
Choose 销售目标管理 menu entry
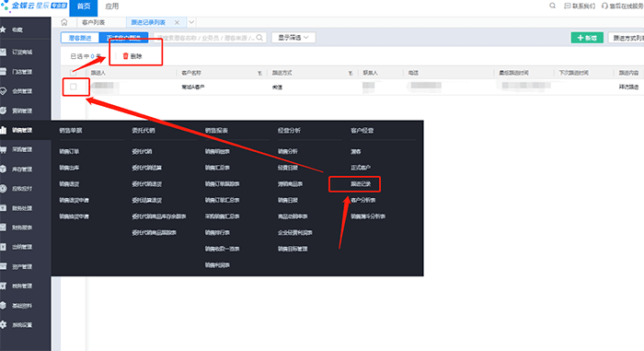tap(293, 249)
